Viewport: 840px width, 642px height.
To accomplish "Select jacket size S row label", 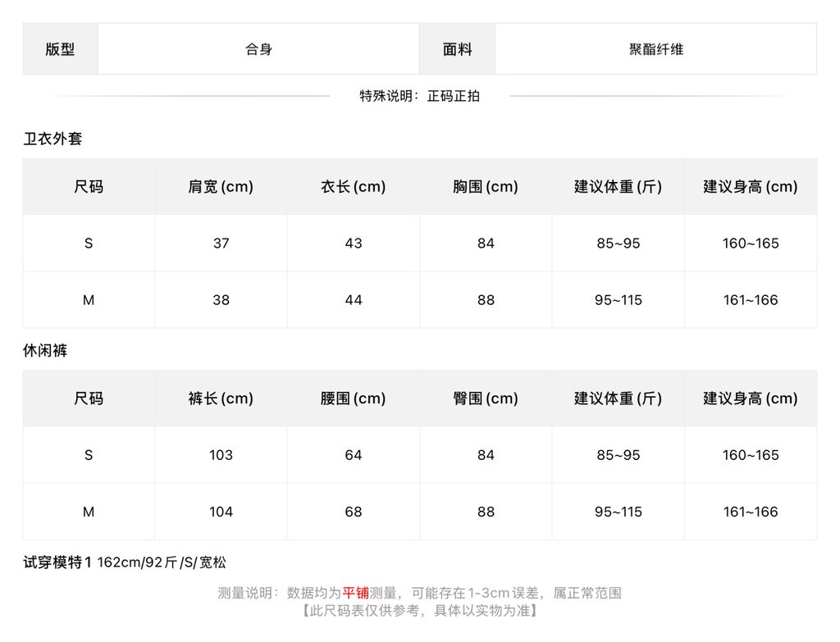I will point(89,243).
